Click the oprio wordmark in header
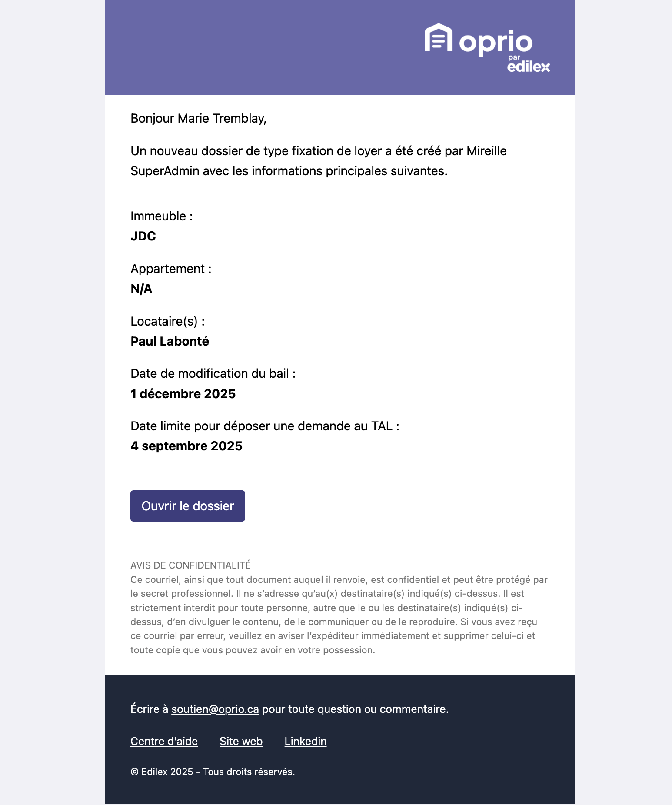This screenshot has width=672, height=805. click(x=496, y=42)
